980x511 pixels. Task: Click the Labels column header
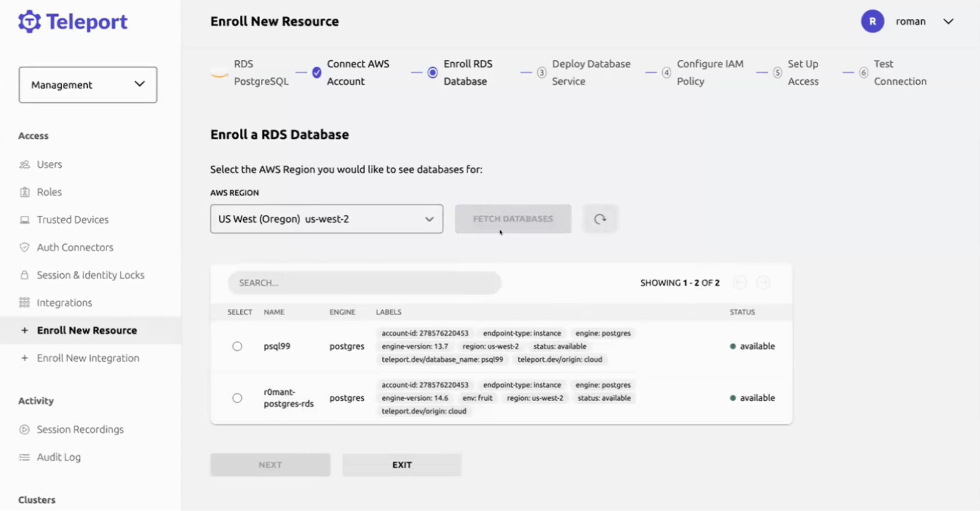tap(389, 312)
